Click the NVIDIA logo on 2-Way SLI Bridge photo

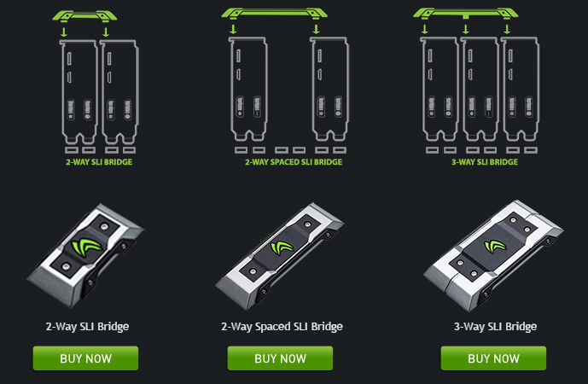point(86,247)
